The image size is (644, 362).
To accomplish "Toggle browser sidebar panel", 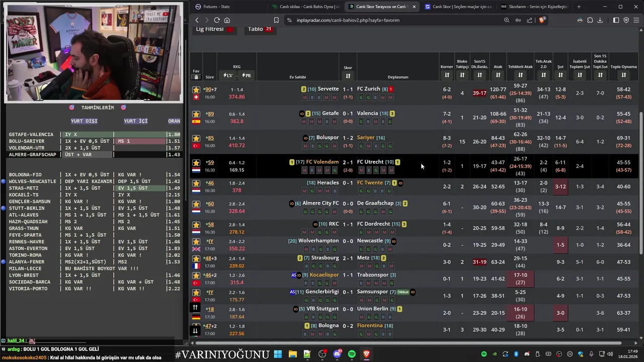I will coord(616,20).
